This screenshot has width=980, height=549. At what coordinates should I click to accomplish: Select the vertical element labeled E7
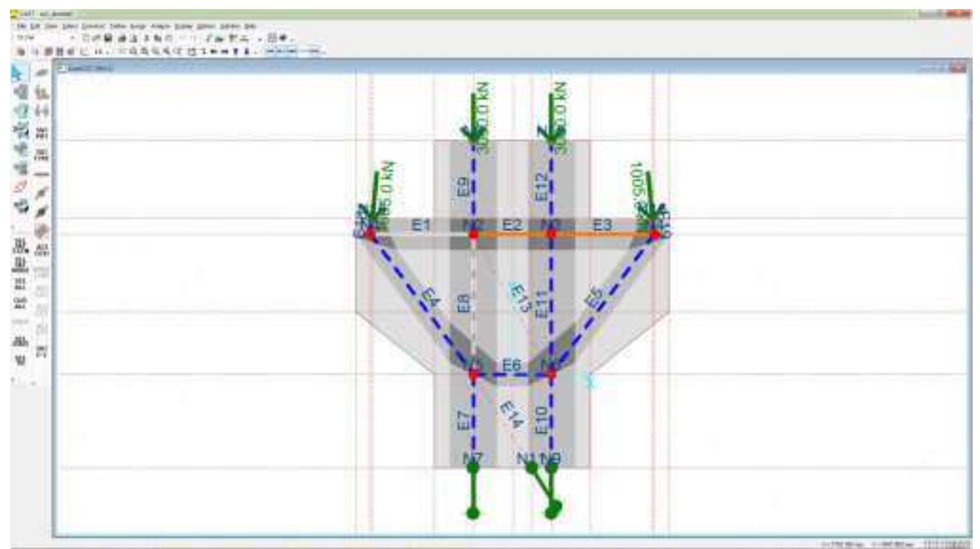pyautogui.click(x=473, y=420)
